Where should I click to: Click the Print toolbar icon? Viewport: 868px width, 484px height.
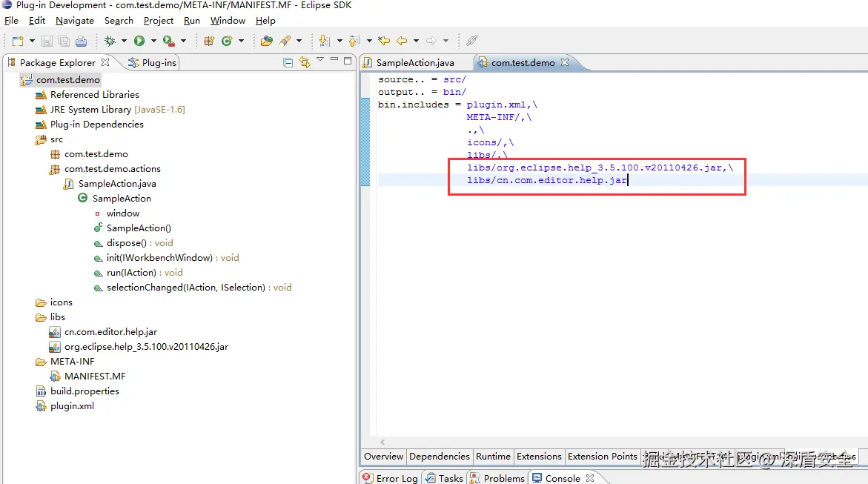click(x=82, y=41)
